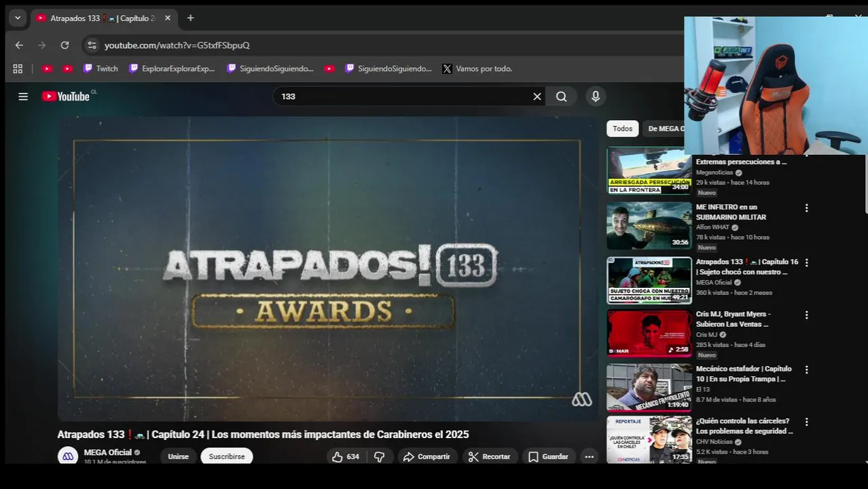Click the Recortar clip button

pos(490,456)
